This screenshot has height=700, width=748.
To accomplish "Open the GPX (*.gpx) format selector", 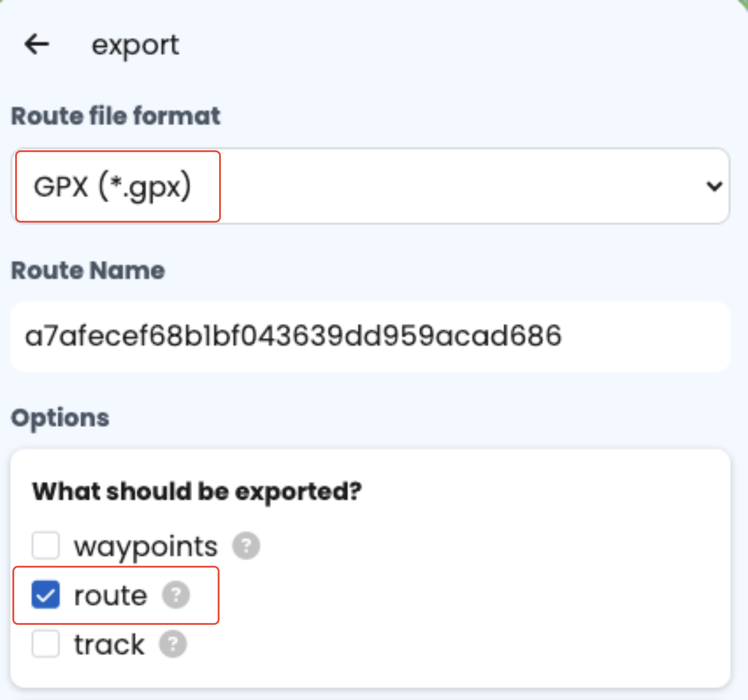I will 112,186.
